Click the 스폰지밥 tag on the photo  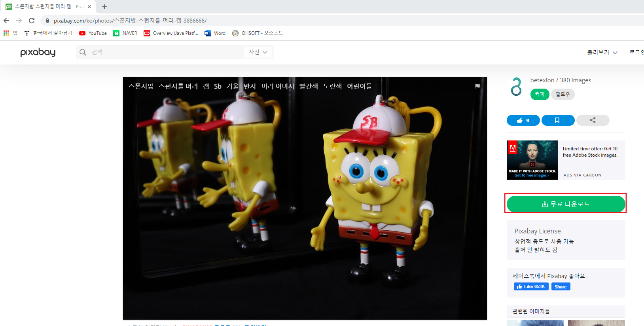141,86
